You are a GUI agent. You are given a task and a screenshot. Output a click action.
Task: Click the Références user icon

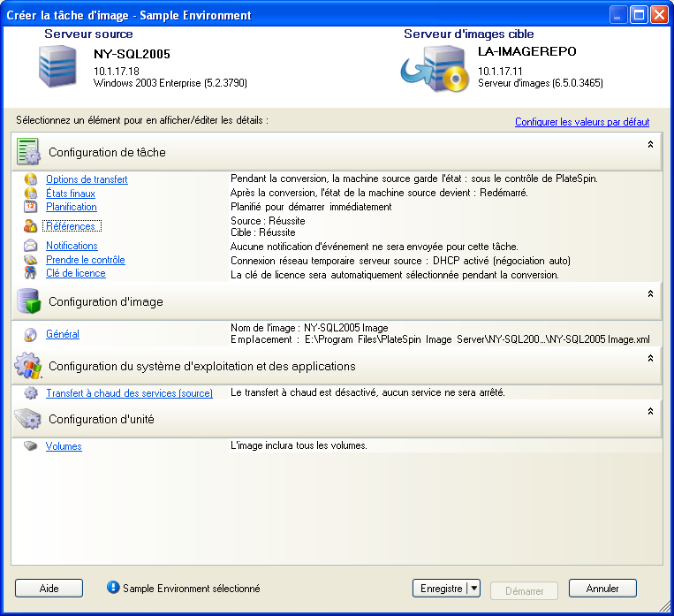(x=30, y=226)
